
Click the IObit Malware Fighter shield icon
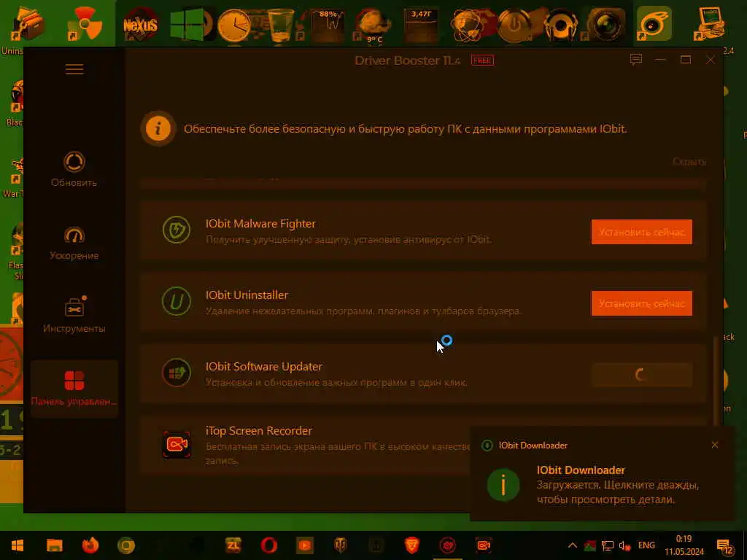177,230
